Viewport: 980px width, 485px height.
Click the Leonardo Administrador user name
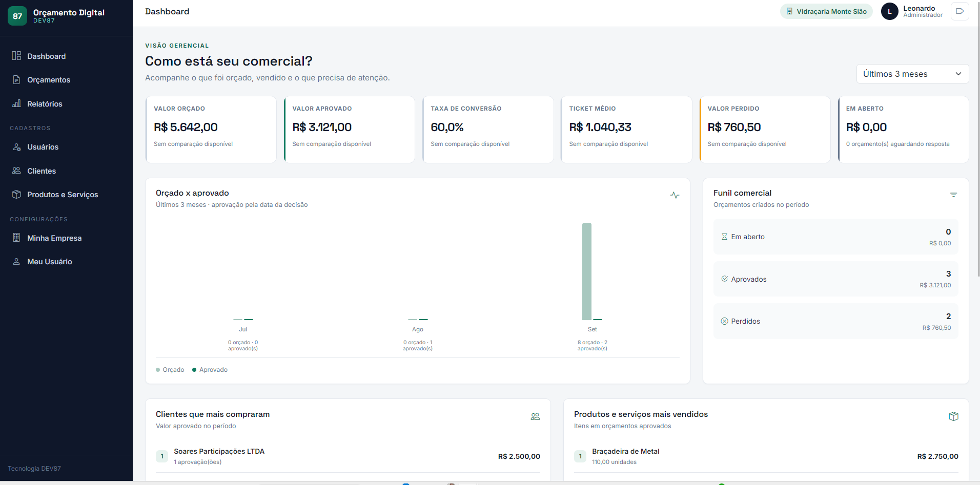923,11
